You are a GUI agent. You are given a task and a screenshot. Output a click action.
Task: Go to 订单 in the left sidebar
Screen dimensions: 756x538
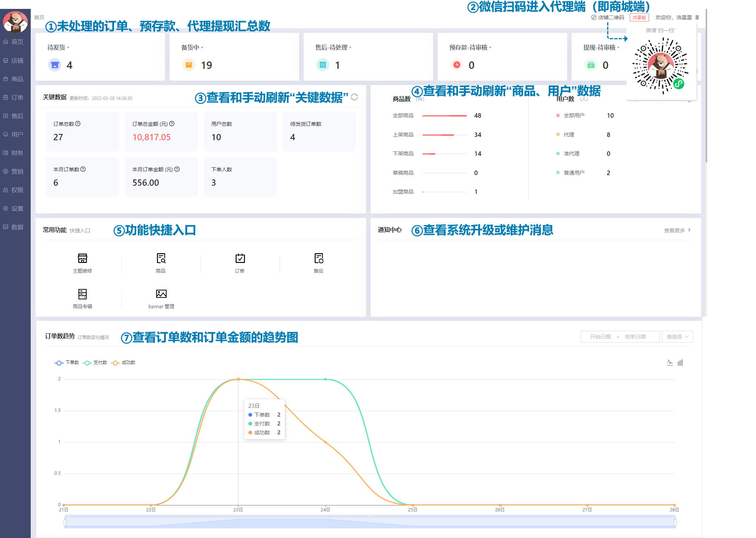[17, 97]
